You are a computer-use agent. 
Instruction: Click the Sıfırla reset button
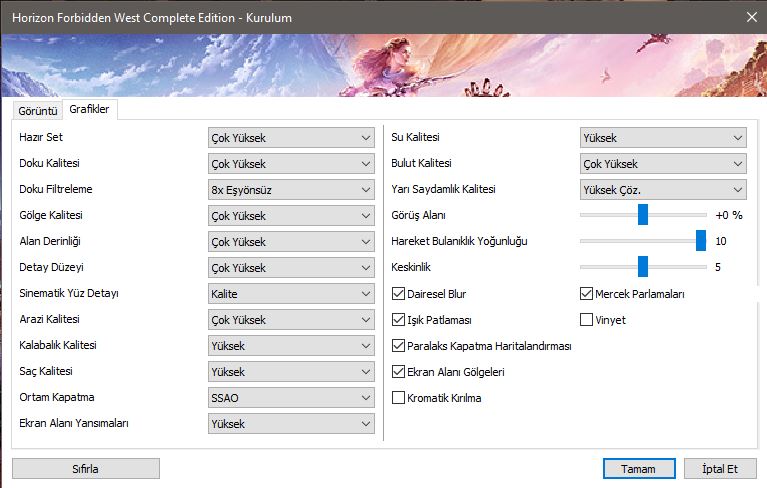pos(86,469)
